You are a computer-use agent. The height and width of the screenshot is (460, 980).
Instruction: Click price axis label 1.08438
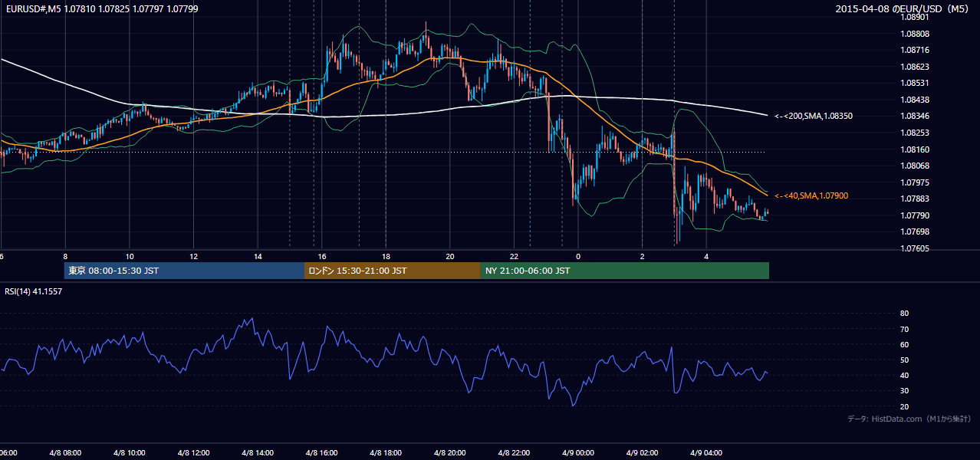point(915,100)
